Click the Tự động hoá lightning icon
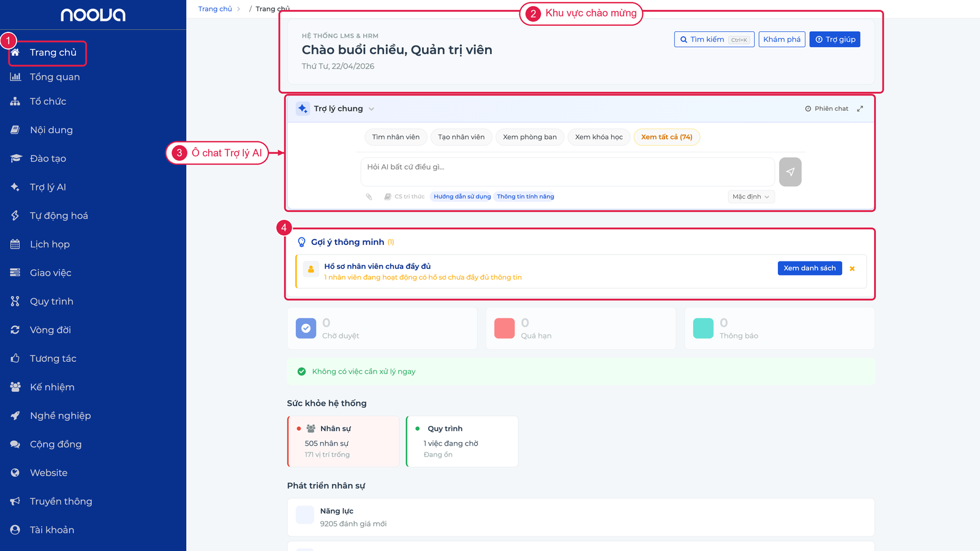980x551 pixels. (15, 216)
